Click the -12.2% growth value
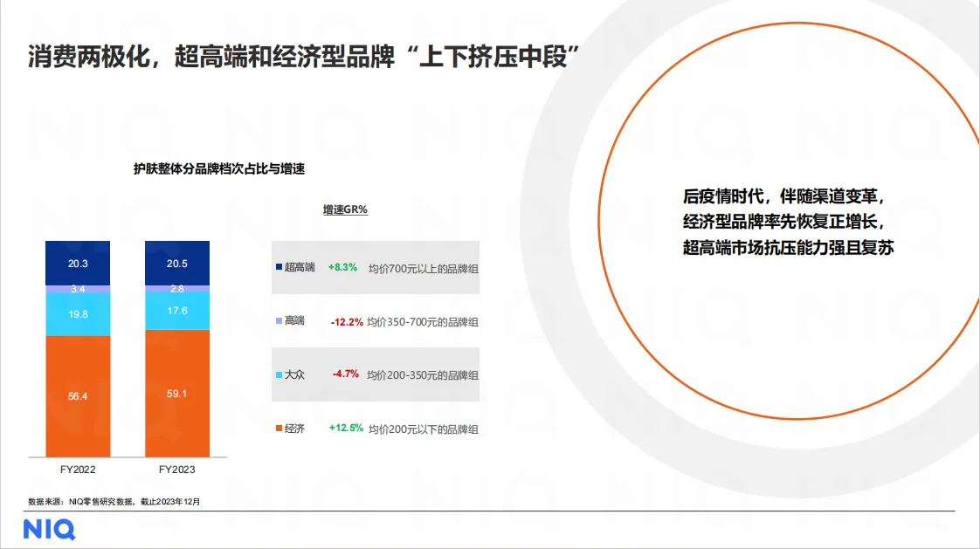The width and height of the screenshot is (980, 549). pyautogui.click(x=347, y=322)
